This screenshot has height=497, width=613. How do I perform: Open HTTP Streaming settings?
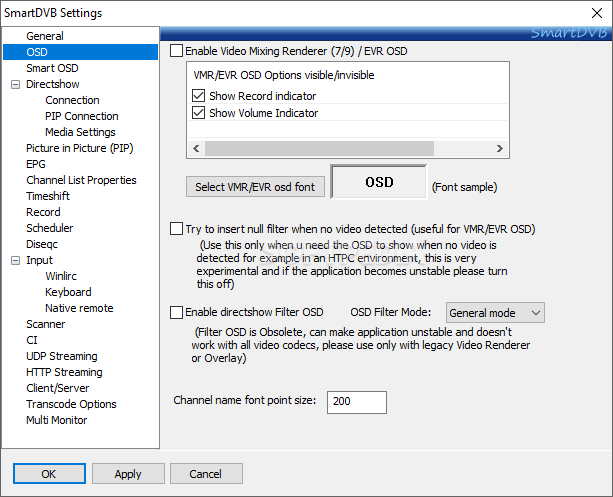(64, 372)
